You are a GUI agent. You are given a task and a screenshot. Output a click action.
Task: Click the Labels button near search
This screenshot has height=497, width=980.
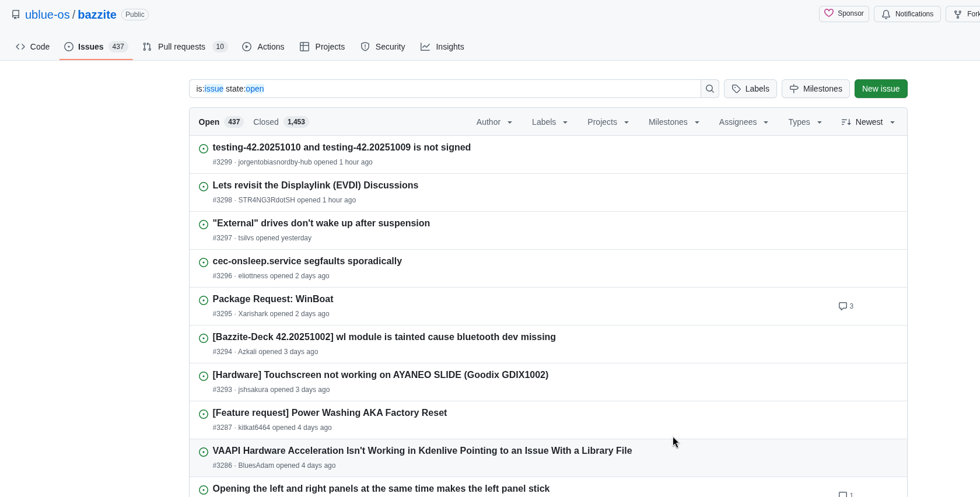750,89
